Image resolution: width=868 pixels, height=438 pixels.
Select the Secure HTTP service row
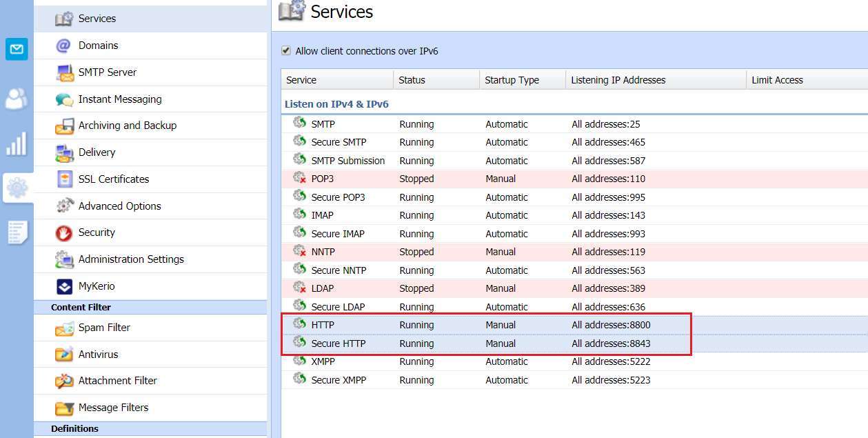tap(574, 344)
